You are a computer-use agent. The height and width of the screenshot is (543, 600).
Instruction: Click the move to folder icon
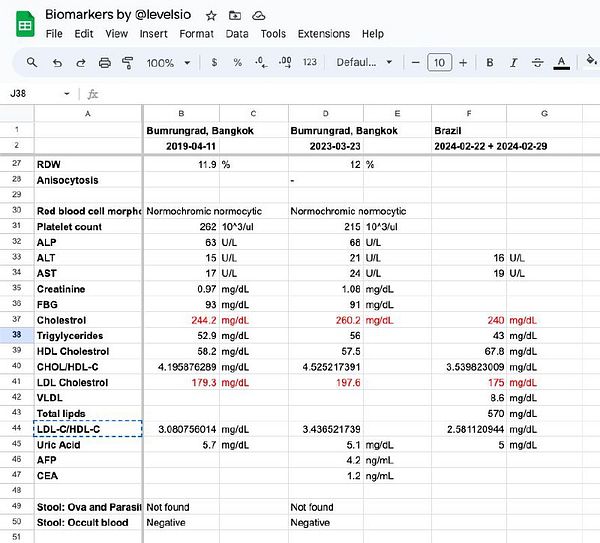coord(235,15)
